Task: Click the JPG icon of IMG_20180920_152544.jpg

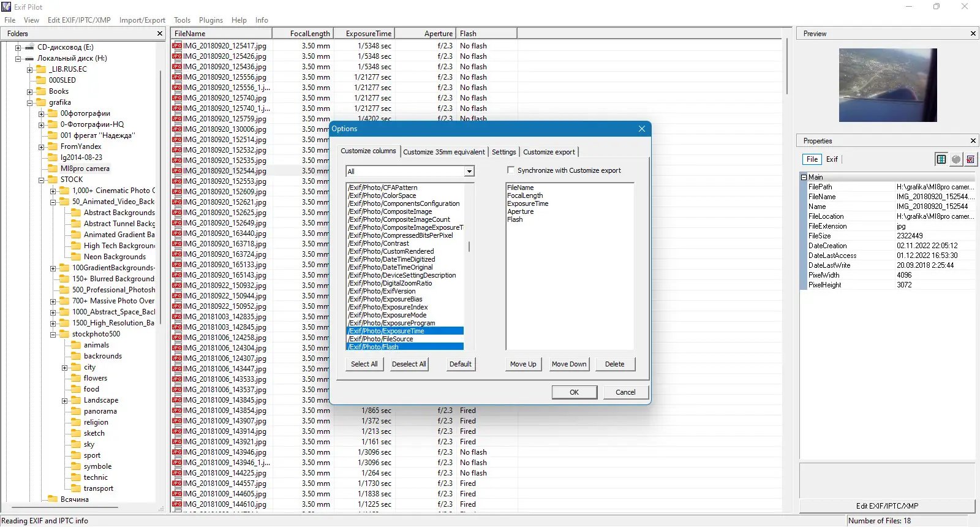Action: pyautogui.click(x=177, y=171)
